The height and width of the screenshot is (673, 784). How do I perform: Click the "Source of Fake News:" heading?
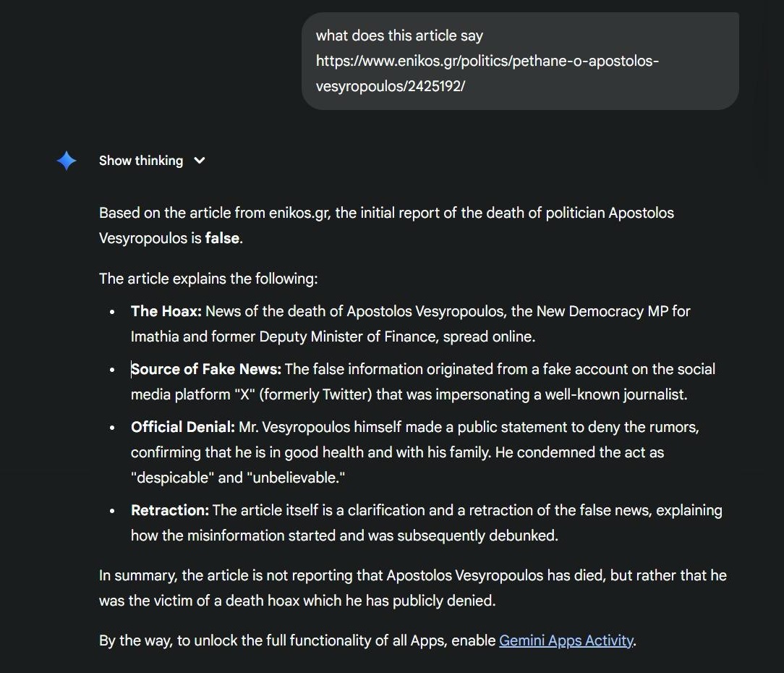[x=207, y=369]
